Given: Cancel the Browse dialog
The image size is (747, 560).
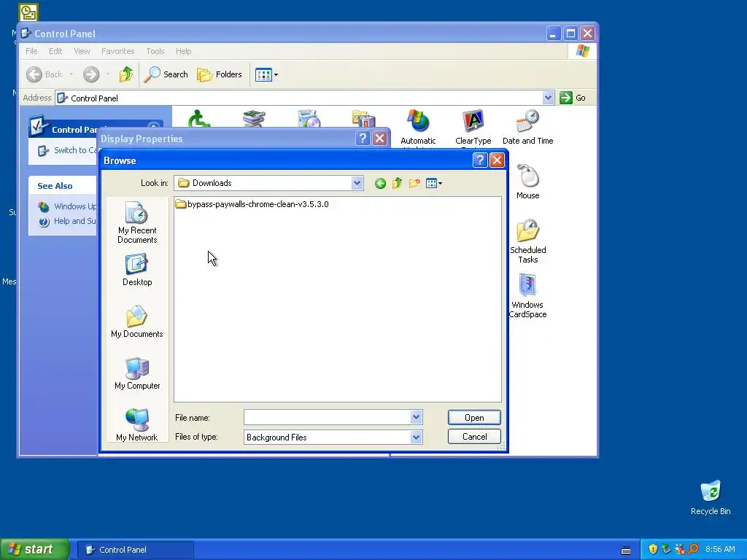Looking at the screenshot, I should (x=474, y=437).
